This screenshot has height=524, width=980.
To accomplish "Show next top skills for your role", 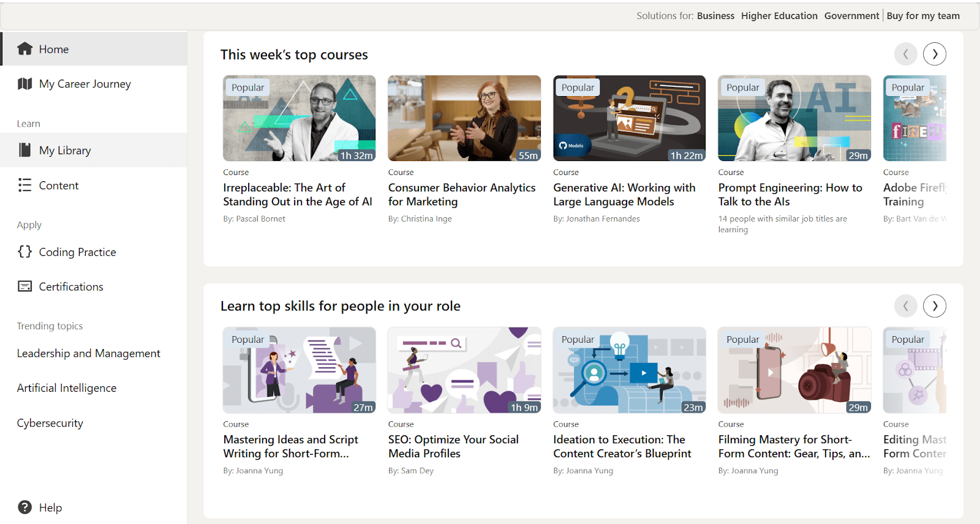I will [935, 305].
